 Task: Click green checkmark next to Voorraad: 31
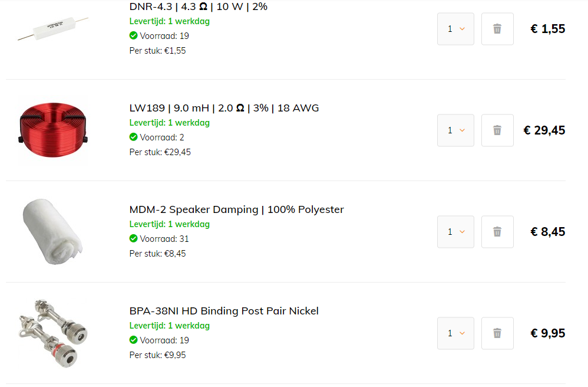click(134, 238)
